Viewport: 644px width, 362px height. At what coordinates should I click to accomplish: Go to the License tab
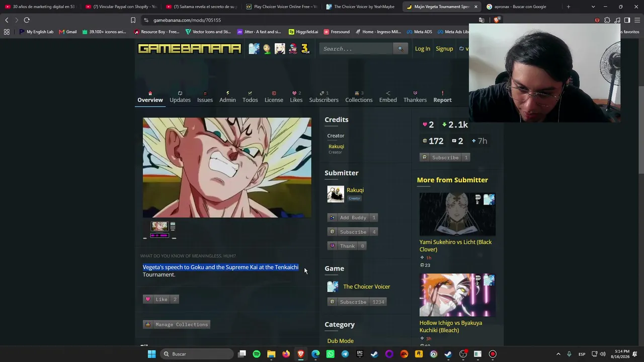(274, 97)
